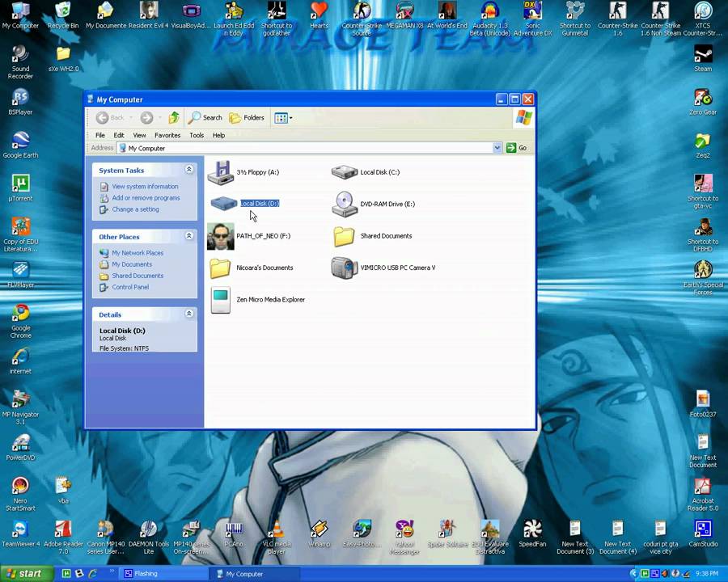Click the Go button
Screen dimensions: 728x582
(517, 148)
